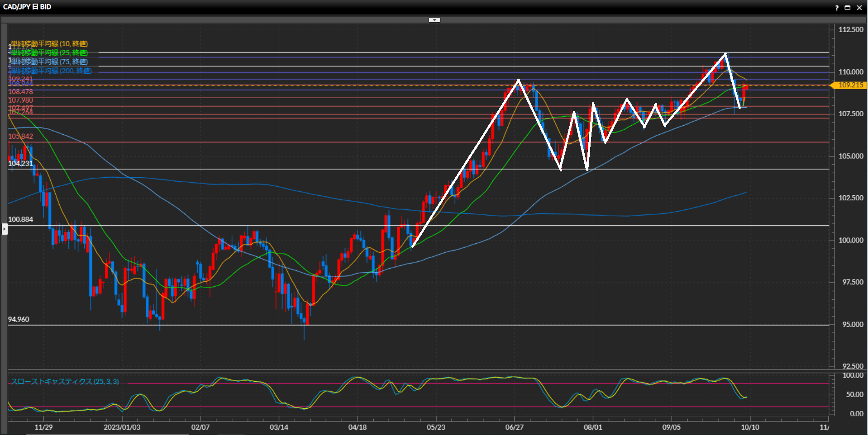
Task: Click the スローストキャスティクス (25, 3, 3) label
Action: pos(65,382)
